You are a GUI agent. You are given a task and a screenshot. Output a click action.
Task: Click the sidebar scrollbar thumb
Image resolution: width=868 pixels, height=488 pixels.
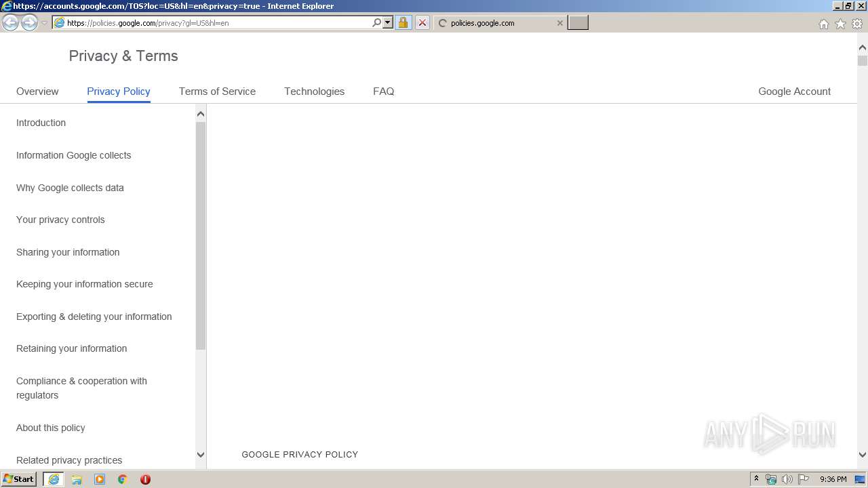click(200, 236)
